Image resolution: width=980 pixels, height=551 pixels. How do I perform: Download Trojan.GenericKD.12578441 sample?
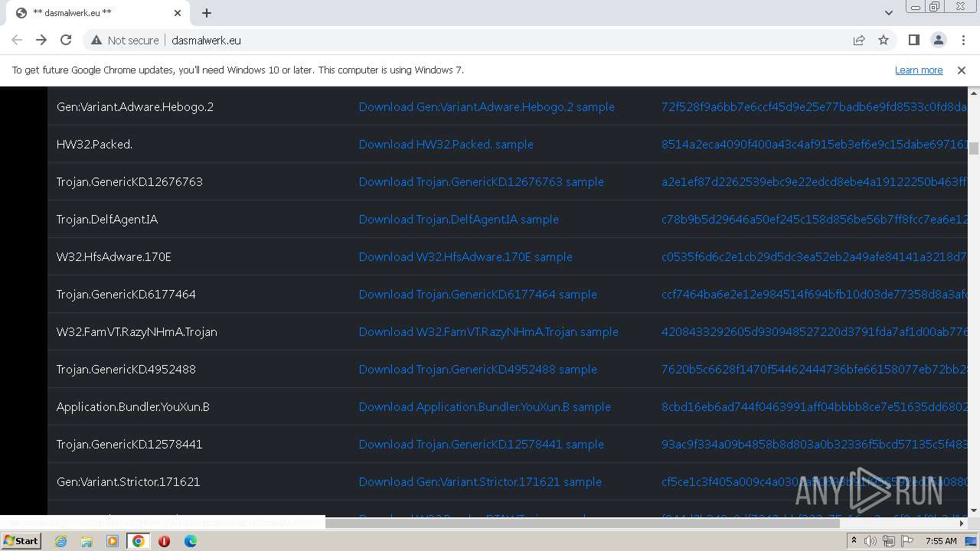coord(481,445)
